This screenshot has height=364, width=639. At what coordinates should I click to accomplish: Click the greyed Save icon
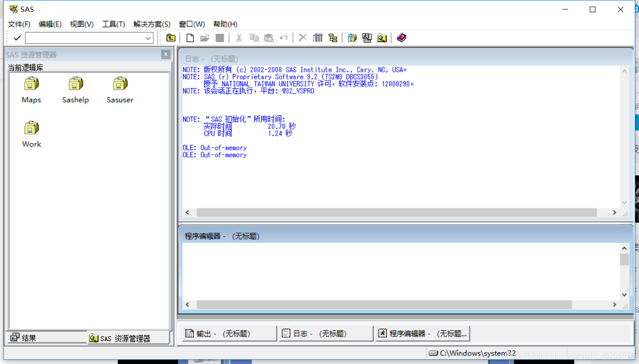point(220,38)
